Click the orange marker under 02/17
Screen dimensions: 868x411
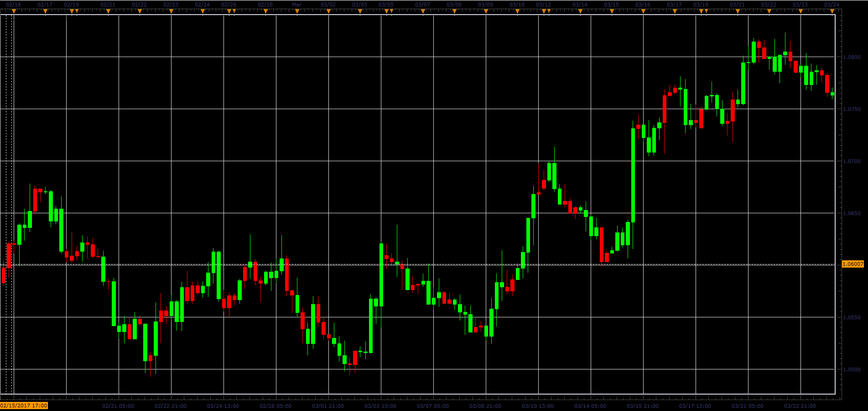(x=45, y=12)
